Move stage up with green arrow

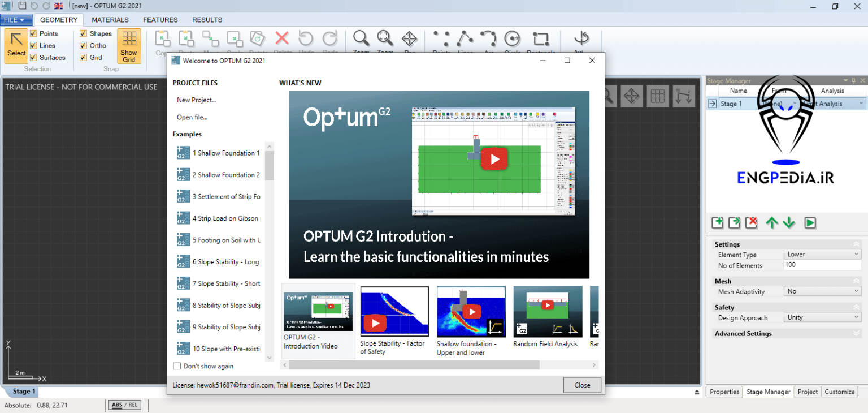pyautogui.click(x=772, y=223)
